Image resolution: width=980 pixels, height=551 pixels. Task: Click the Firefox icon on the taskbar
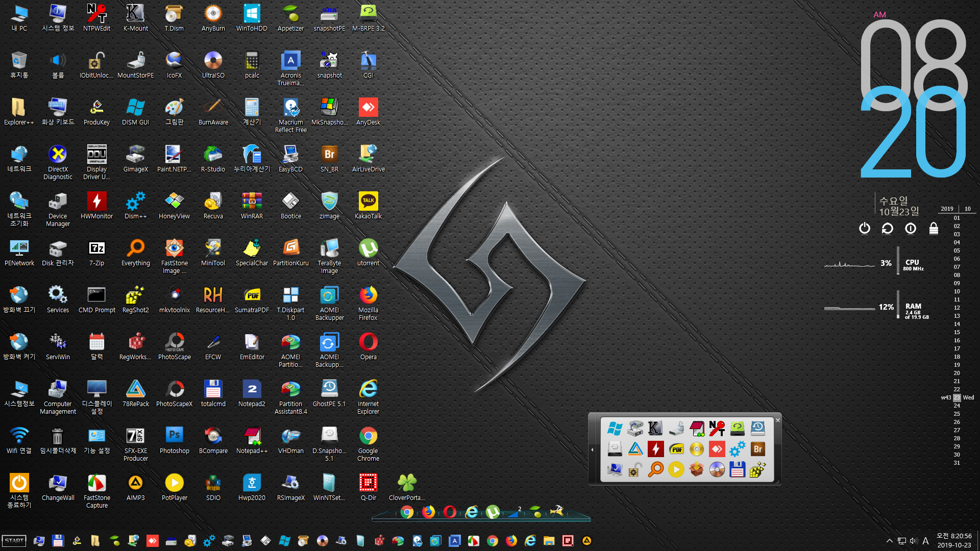pyautogui.click(x=511, y=541)
